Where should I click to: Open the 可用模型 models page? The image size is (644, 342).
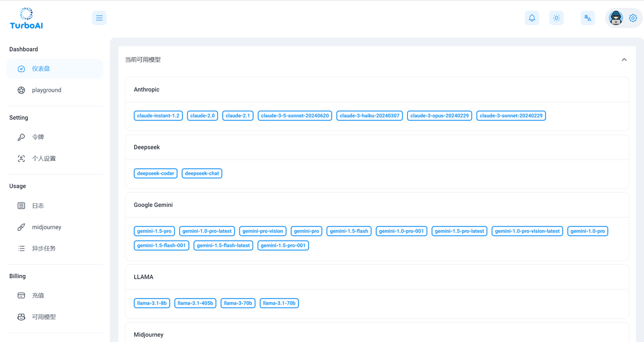click(x=55, y=317)
